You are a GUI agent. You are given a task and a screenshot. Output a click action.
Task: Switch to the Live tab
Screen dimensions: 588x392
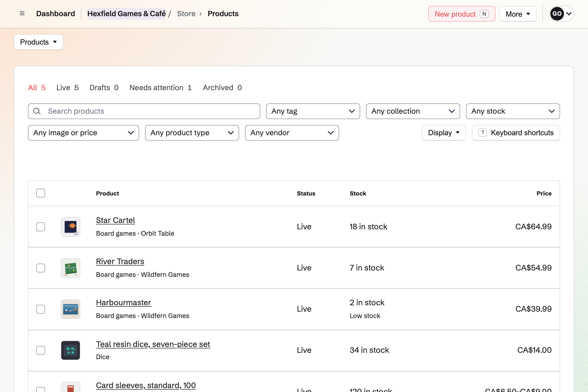click(68, 87)
